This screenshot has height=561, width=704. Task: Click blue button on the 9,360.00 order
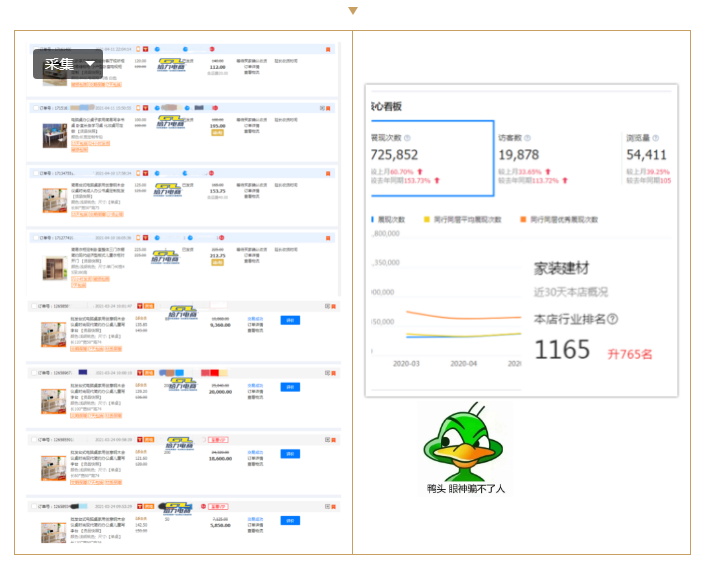(290, 320)
